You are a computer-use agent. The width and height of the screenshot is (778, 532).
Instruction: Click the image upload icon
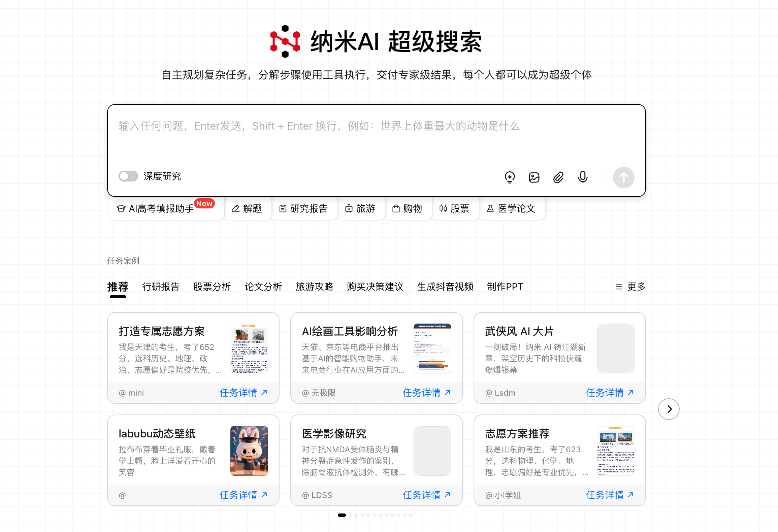point(534,177)
